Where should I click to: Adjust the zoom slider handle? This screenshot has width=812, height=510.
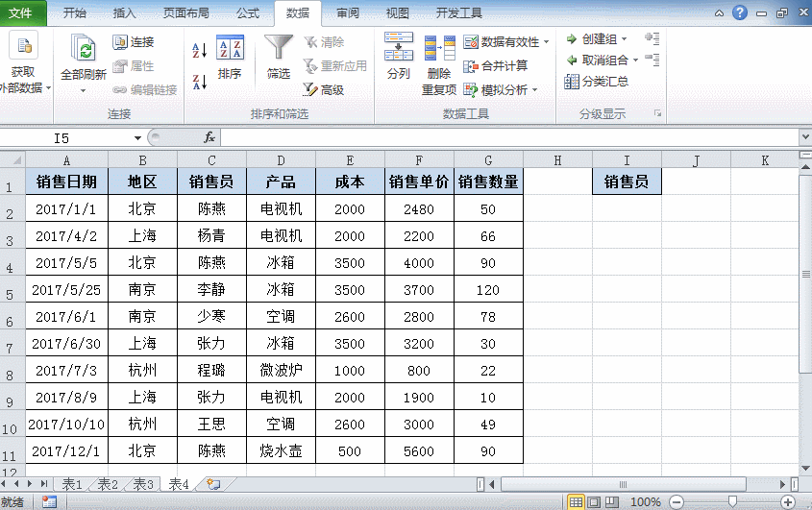(x=732, y=501)
